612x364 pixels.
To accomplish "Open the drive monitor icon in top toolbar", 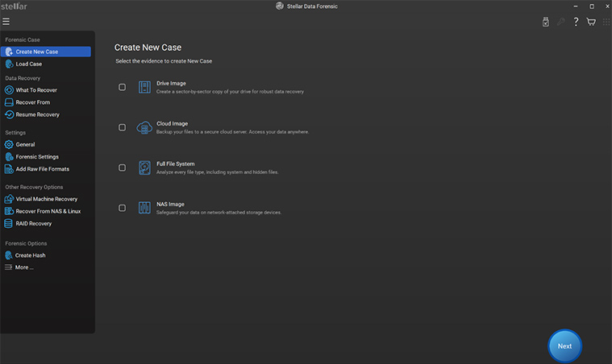I will [546, 22].
